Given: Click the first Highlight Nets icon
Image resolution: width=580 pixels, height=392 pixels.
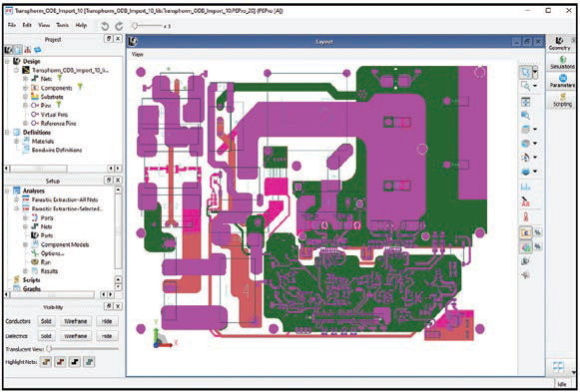Looking at the screenshot, I should point(46,362).
